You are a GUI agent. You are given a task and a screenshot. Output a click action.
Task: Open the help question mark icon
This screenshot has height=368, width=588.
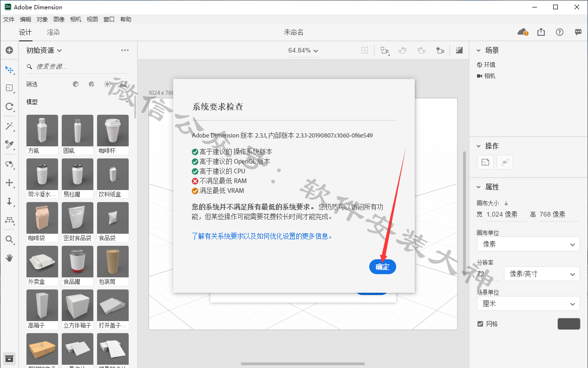pyautogui.click(x=560, y=32)
